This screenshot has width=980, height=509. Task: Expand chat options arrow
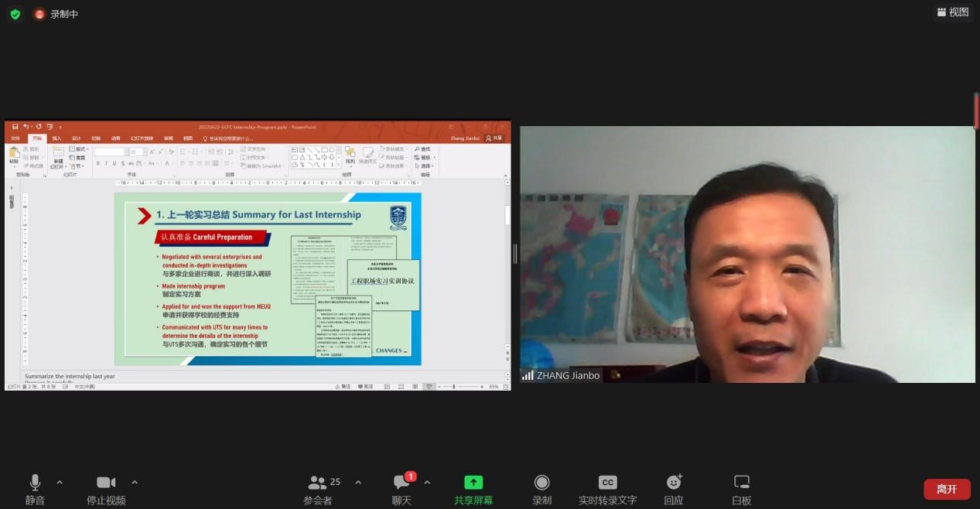[427, 483]
